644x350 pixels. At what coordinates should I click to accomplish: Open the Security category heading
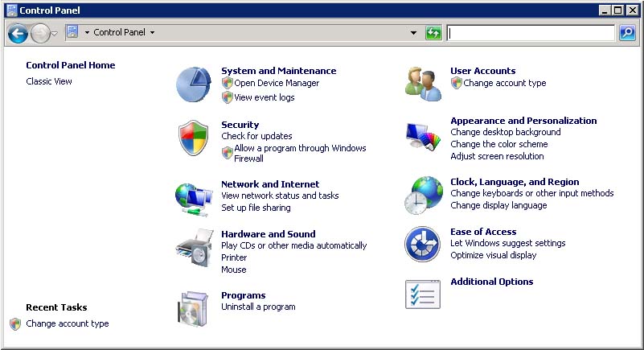[240, 125]
